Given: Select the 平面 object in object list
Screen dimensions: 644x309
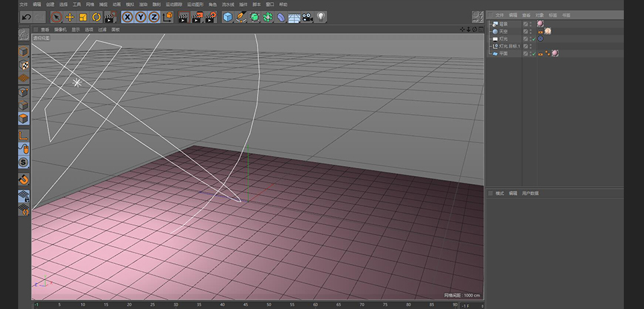Looking at the screenshot, I should coord(504,54).
